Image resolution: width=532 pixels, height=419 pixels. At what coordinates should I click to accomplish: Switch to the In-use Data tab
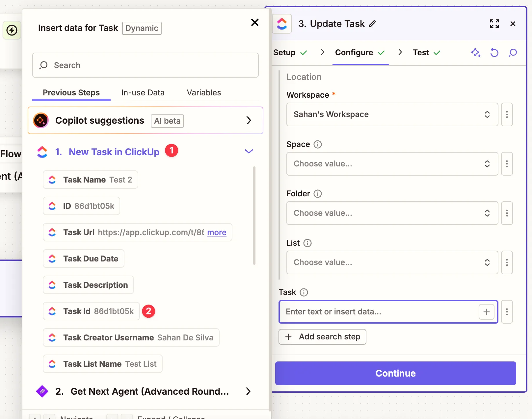[143, 93]
